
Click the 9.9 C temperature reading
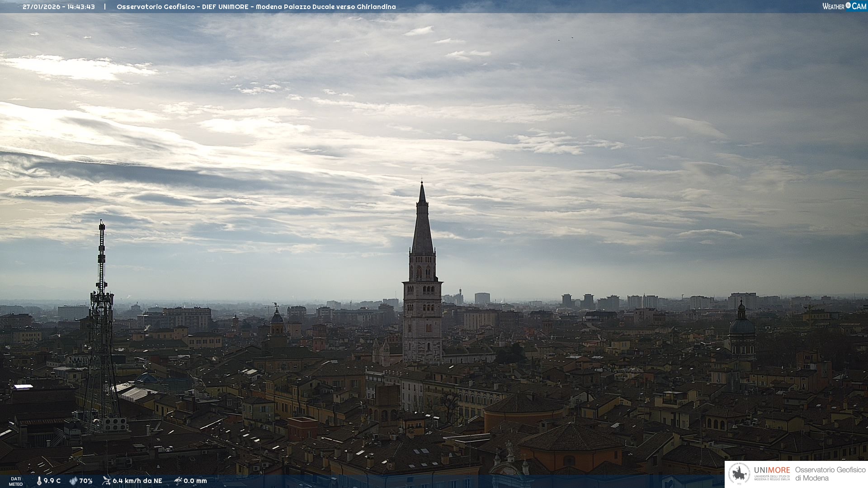pyautogui.click(x=52, y=481)
